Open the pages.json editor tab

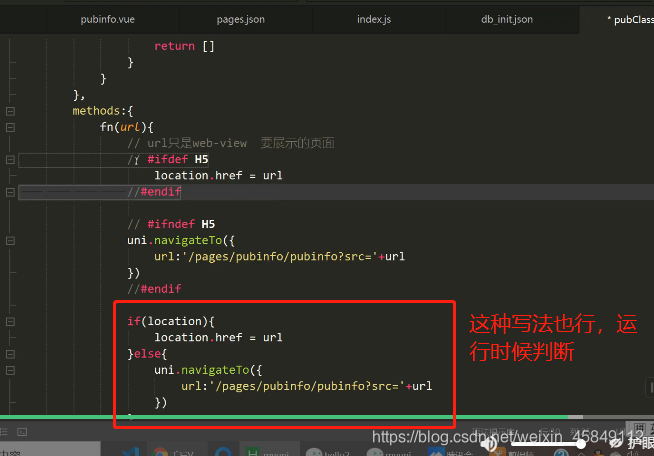[241, 19]
